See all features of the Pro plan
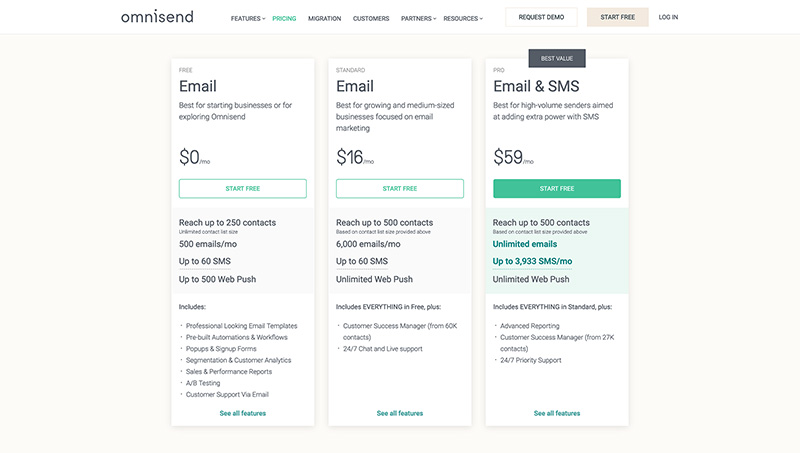The width and height of the screenshot is (800, 453). pyautogui.click(x=557, y=413)
